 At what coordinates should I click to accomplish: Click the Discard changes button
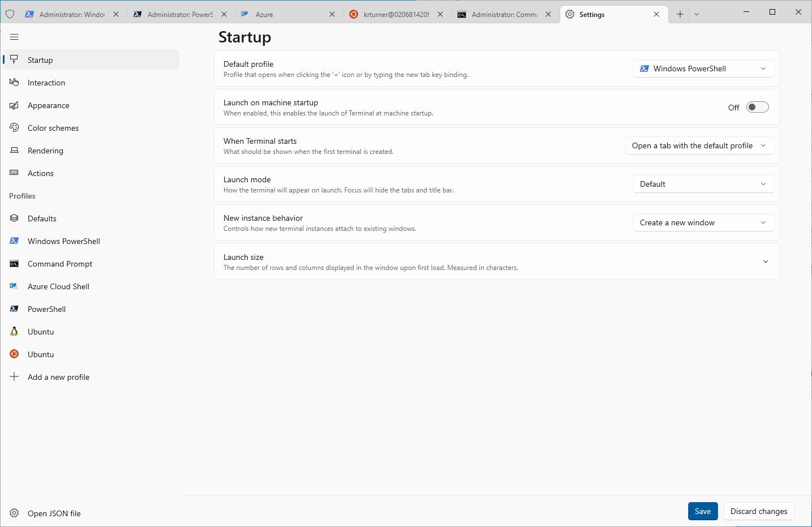click(x=758, y=511)
